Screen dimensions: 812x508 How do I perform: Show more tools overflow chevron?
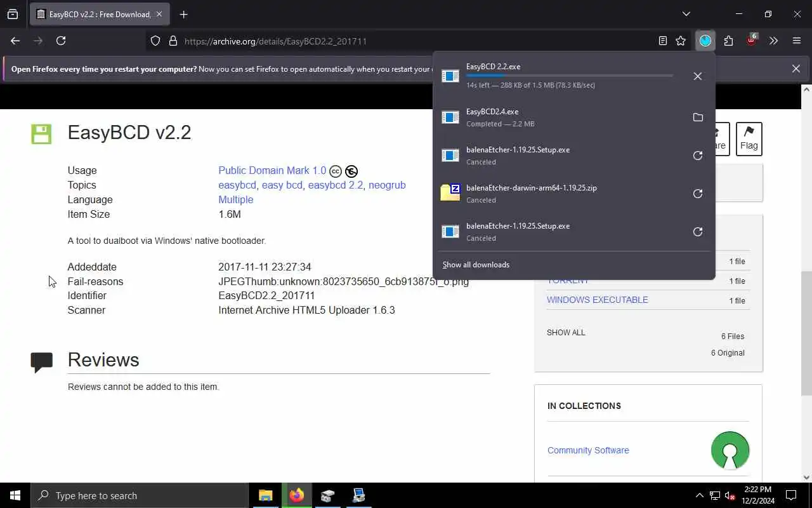coord(773,41)
